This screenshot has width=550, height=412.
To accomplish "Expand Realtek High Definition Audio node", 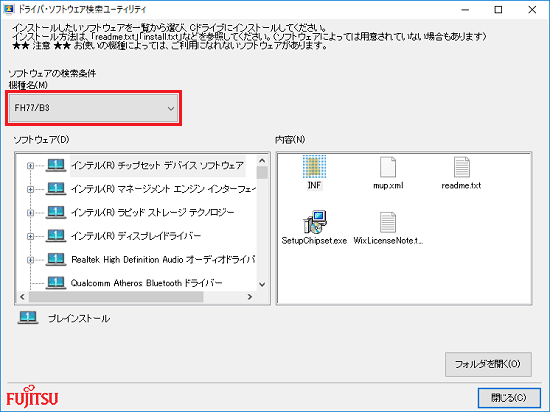I will pyautogui.click(x=31, y=260).
